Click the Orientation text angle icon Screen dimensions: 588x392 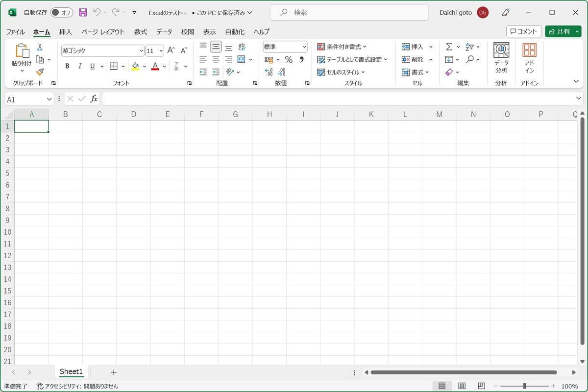230,72
